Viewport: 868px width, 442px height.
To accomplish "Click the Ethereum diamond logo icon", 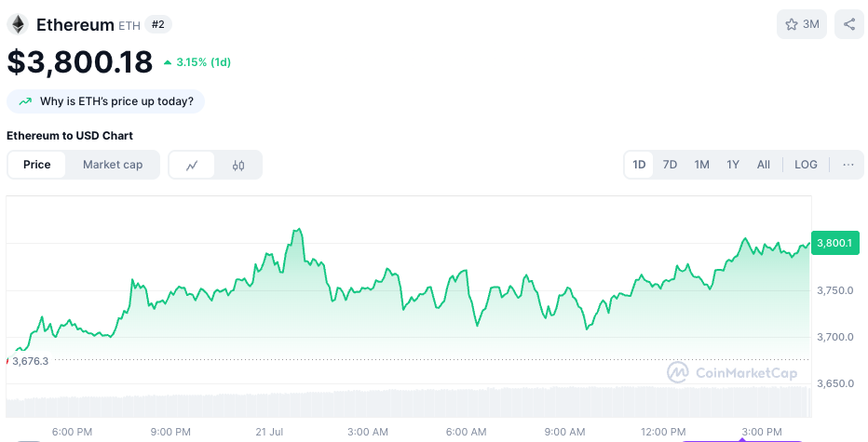I will (18, 24).
